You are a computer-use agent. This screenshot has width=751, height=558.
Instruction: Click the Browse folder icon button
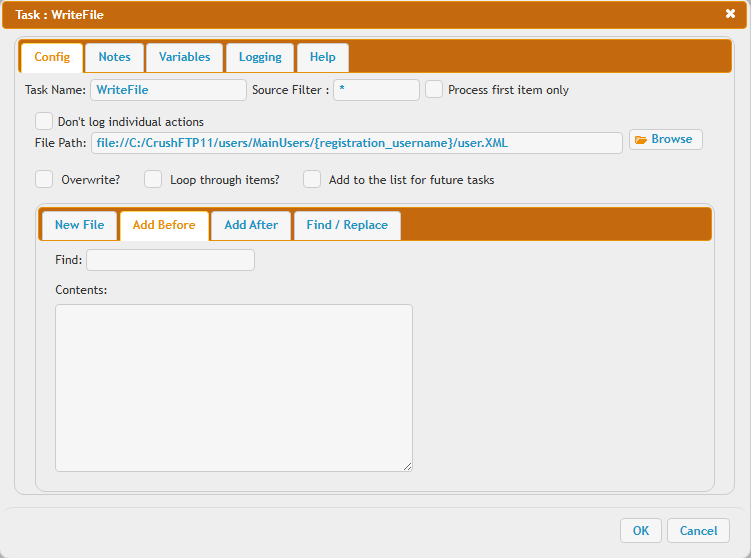tap(665, 140)
